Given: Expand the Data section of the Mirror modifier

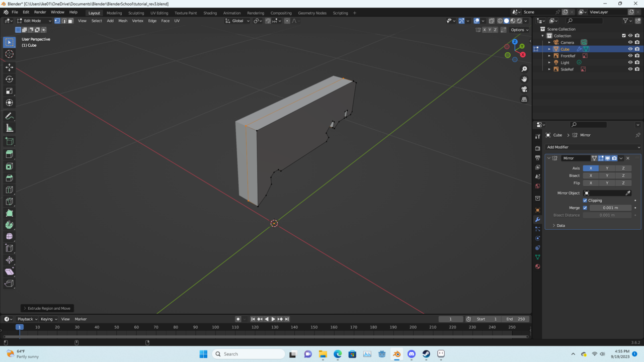Looking at the screenshot, I should (560, 225).
